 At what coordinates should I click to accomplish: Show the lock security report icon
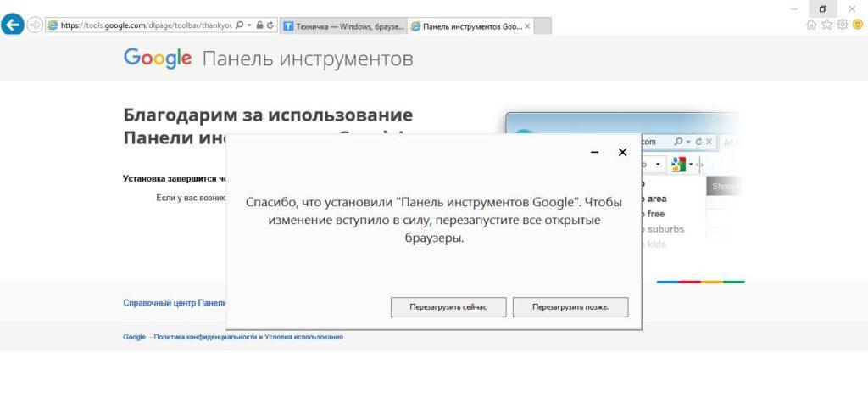pos(259,25)
